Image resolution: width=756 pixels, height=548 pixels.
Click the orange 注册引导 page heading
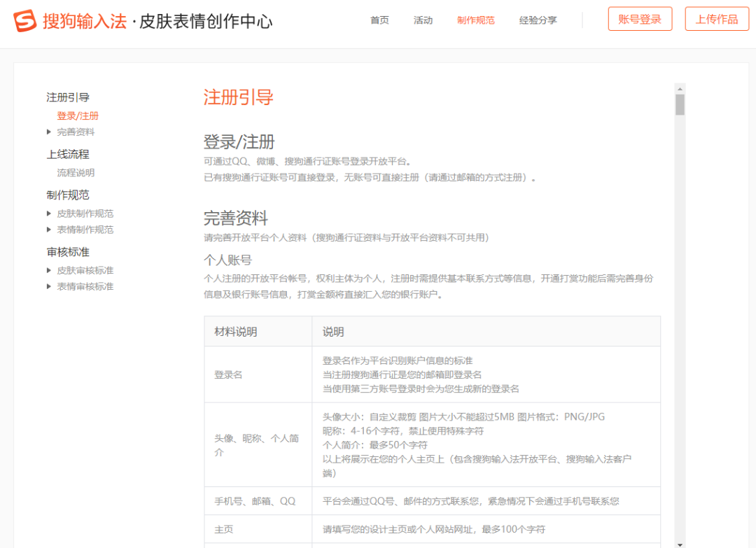pos(238,97)
